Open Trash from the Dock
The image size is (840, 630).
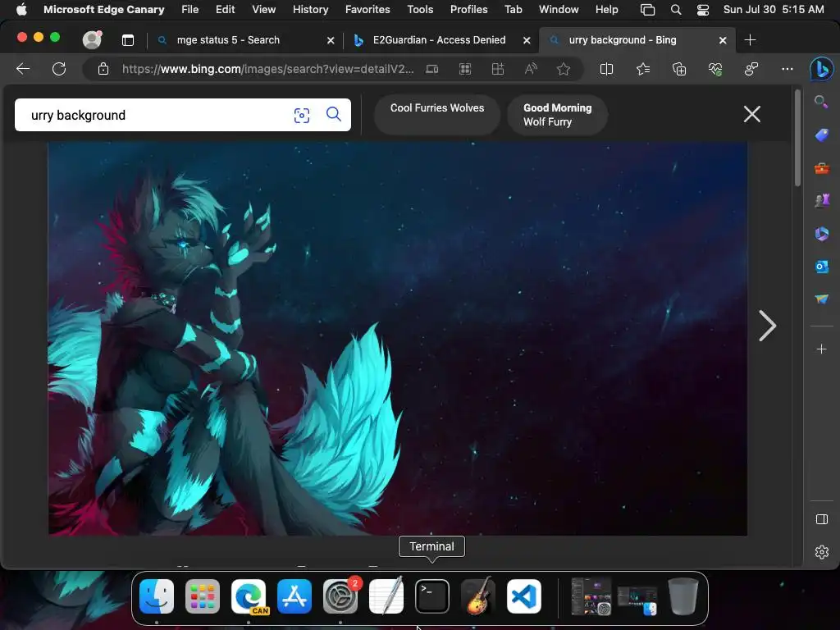click(x=683, y=596)
